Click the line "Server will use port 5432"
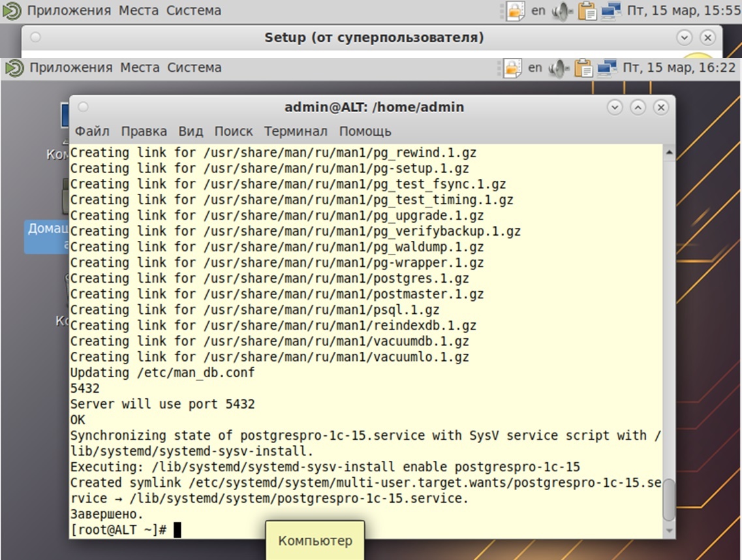The image size is (742, 560). [x=162, y=404]
